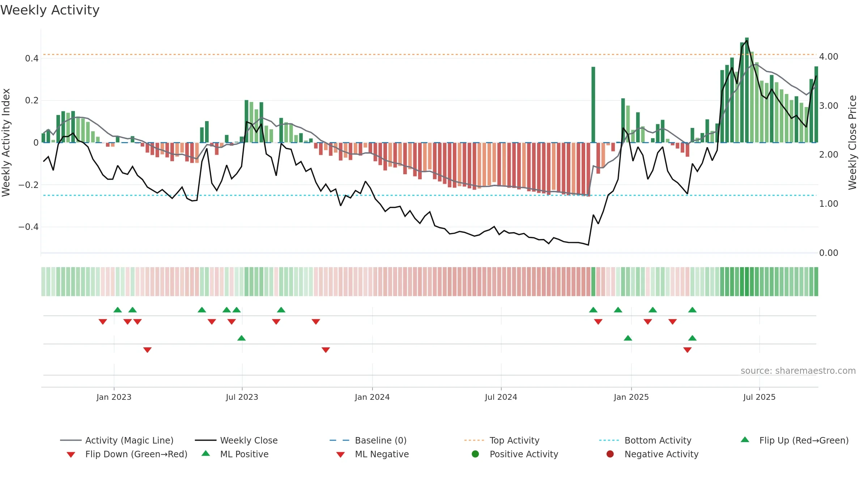Click the Positive Activity green circle legend icon

(x=475, y=454)
